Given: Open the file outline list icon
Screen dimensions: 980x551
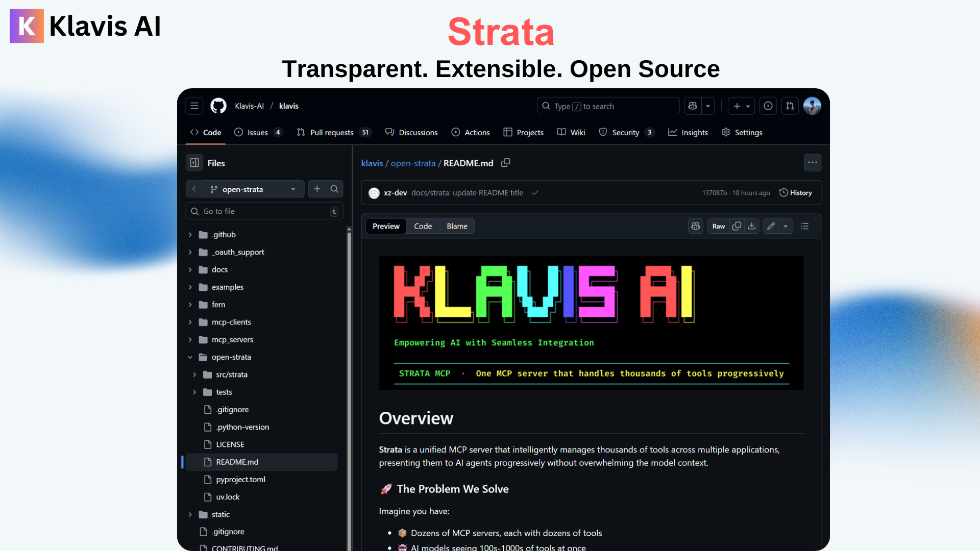Looking at the screenshot, I should pyautogui.click(x=804, y=226).
